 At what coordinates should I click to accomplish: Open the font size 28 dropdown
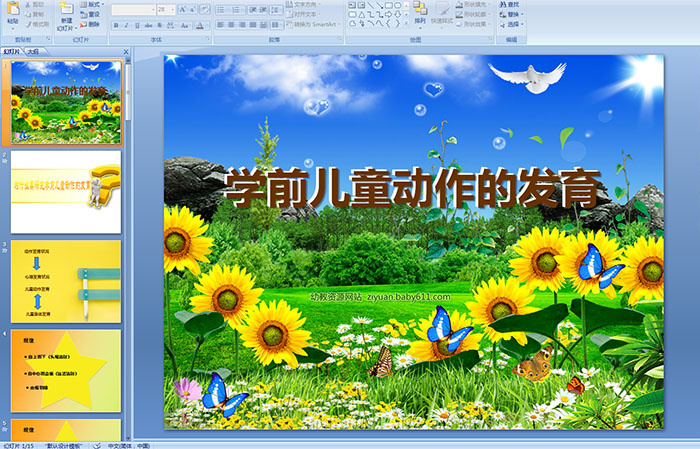[x=173, y=10]
